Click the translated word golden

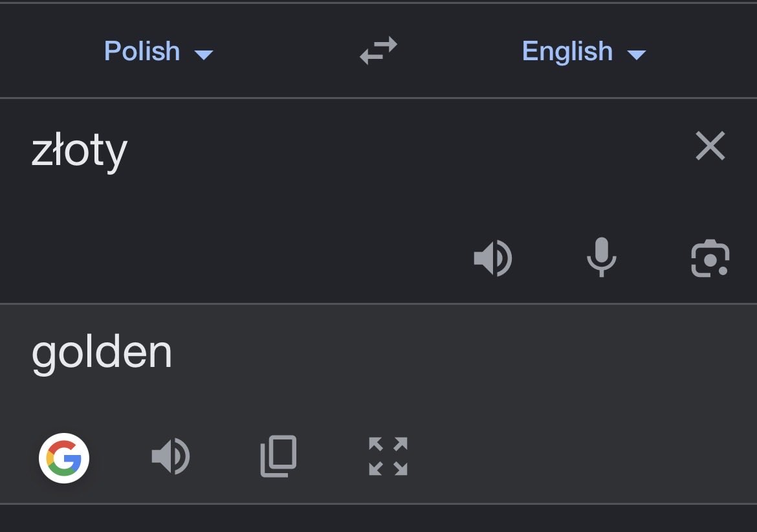[x=102, y=353]
